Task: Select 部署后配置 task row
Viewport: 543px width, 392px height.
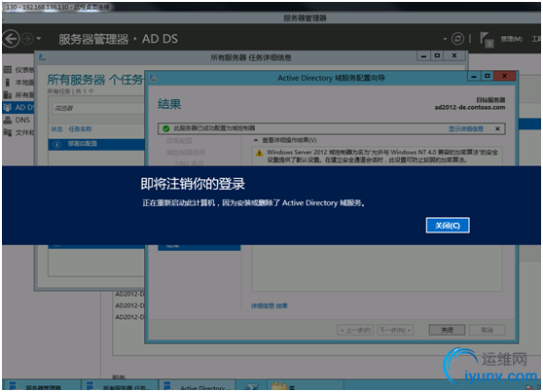Action: 96,144
